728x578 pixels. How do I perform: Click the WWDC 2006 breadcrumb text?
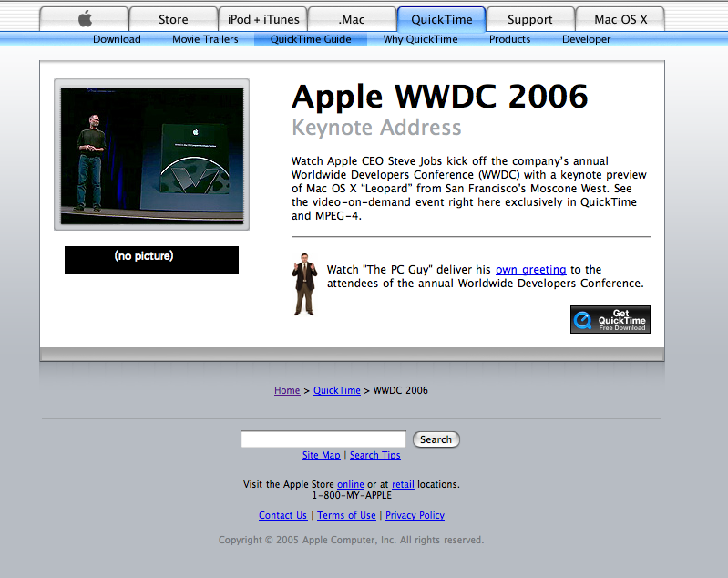click(401, 390)
